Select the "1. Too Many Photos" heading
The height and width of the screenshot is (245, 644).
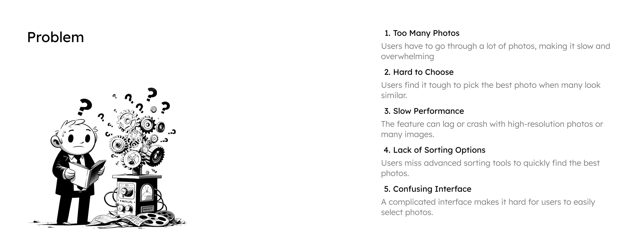pos(422,33)
